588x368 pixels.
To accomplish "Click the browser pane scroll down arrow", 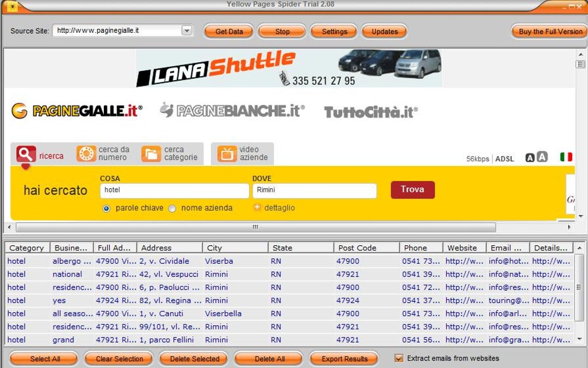I will coord(581,216).
